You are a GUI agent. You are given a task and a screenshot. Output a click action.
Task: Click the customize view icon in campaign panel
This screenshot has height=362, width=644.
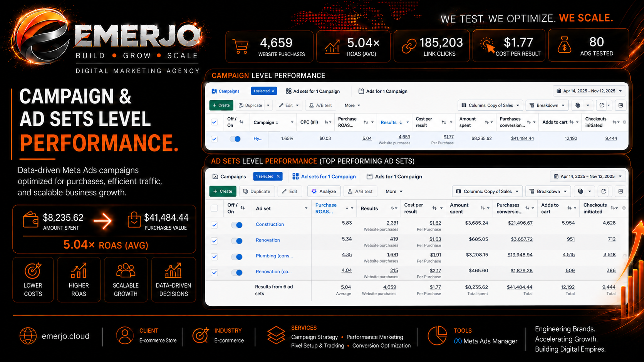pyautogui.click(x=577, y=105)
